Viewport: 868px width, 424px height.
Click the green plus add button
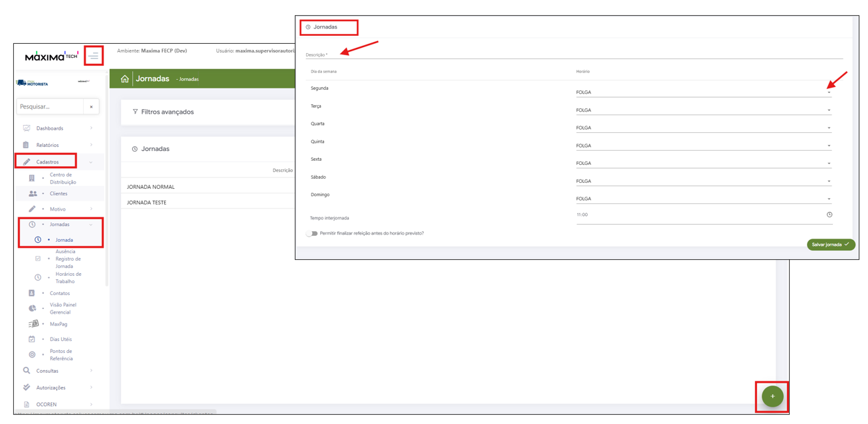(772, 396)
